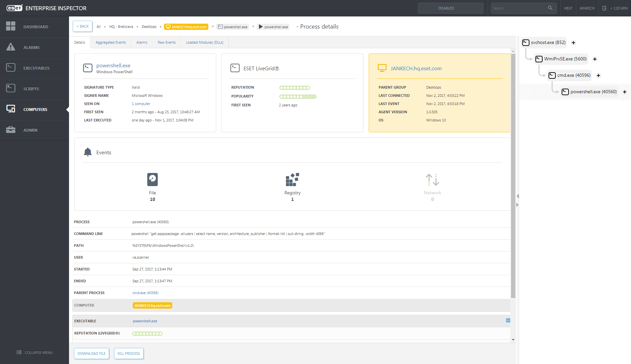Click the Download File button

[92, 353]
